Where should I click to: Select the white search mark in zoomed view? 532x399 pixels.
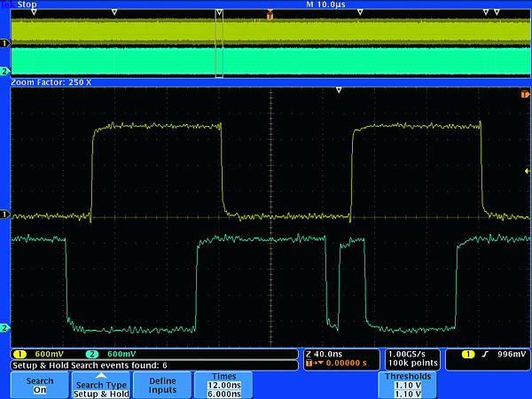click(338, 90)
